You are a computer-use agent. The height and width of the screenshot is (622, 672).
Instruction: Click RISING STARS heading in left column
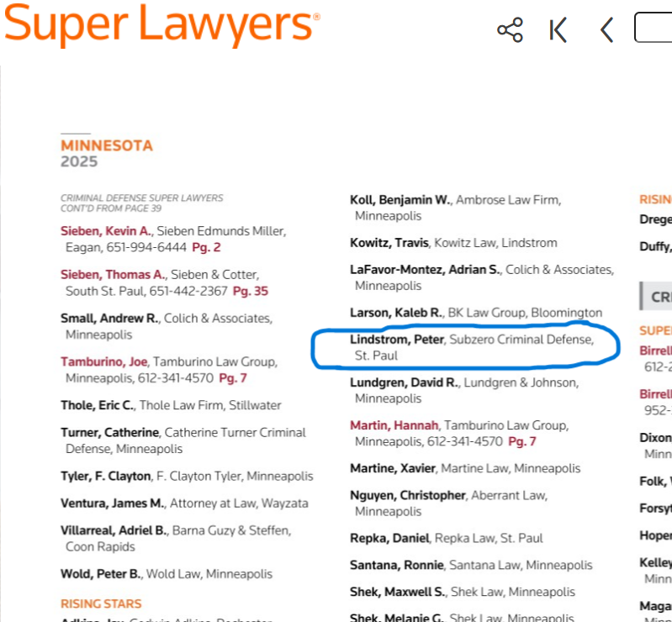(x=101, y=604)
